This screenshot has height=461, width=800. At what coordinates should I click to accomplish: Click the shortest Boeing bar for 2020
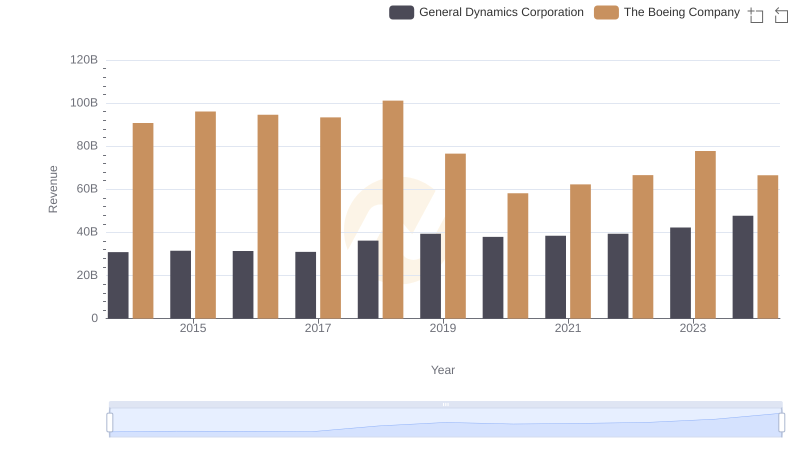coord(518,255)
